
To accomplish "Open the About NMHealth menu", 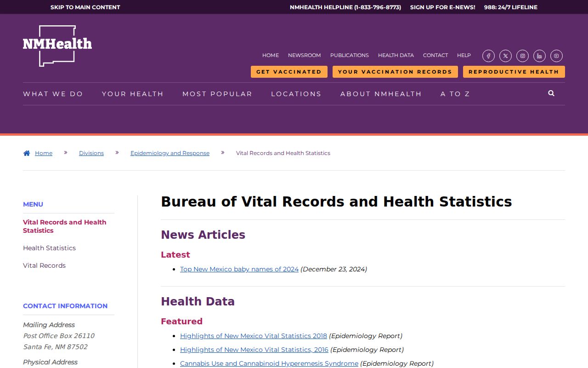I will (x=381, y=94).
